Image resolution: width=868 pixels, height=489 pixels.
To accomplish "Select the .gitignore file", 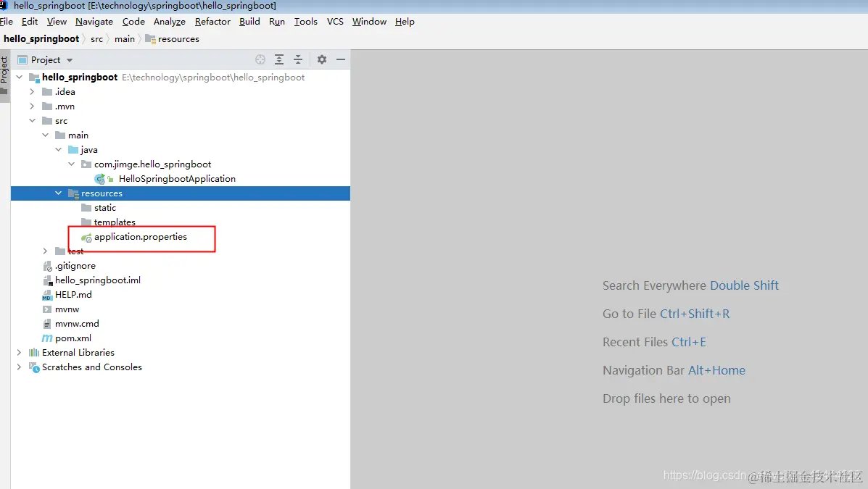I will [x=75, y=266].
